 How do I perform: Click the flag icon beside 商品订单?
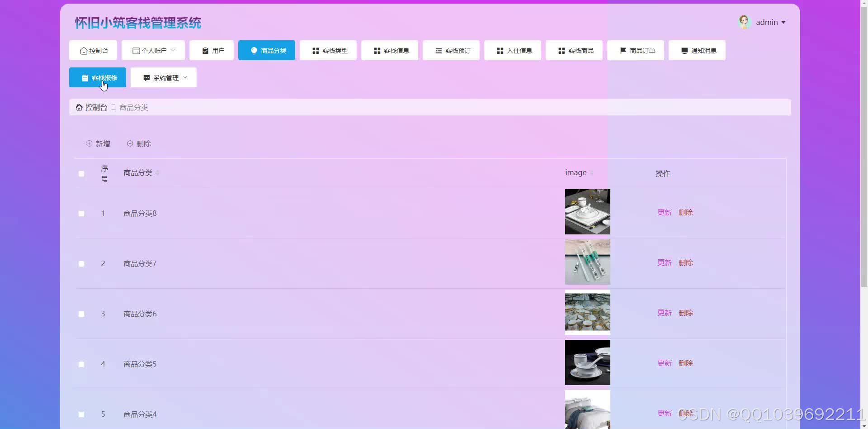[623, 51]
